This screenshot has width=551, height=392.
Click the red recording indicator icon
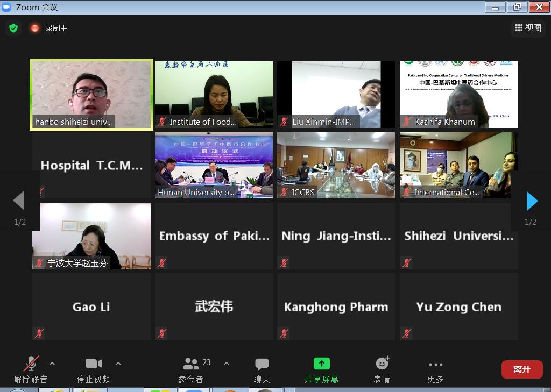[35, 28]
